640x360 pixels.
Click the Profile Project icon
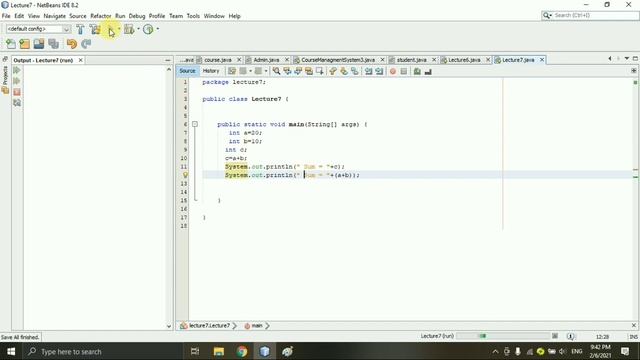(148, 29)
